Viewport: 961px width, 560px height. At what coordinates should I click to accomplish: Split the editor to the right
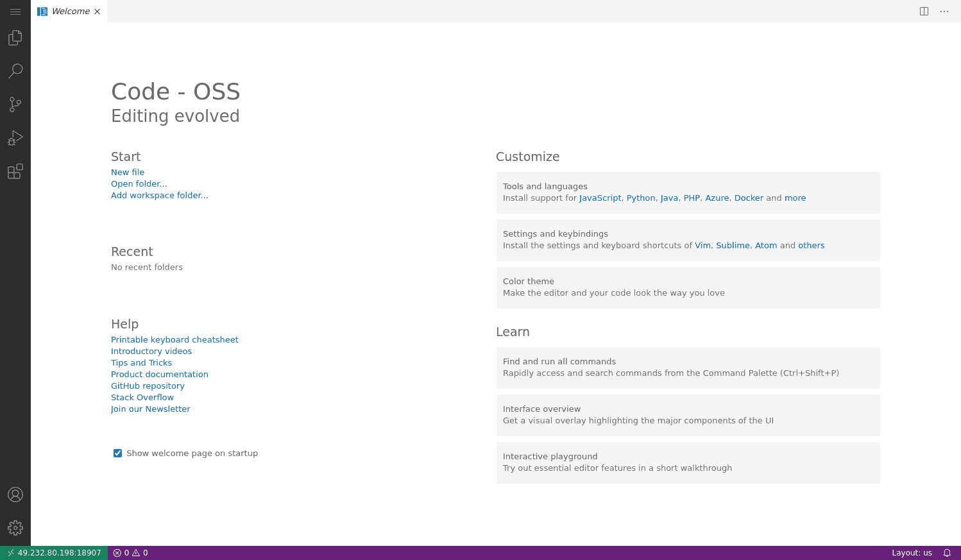click(x=924, y=12)
